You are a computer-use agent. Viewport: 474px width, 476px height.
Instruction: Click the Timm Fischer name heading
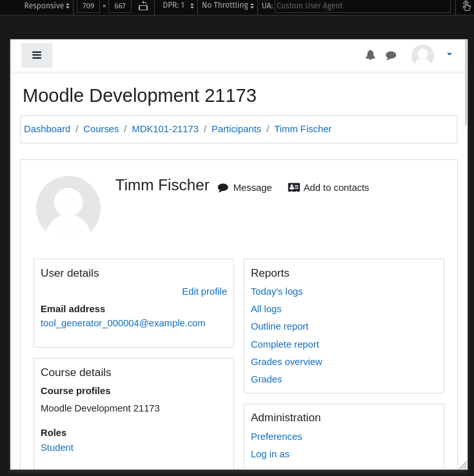coord(163,185)
